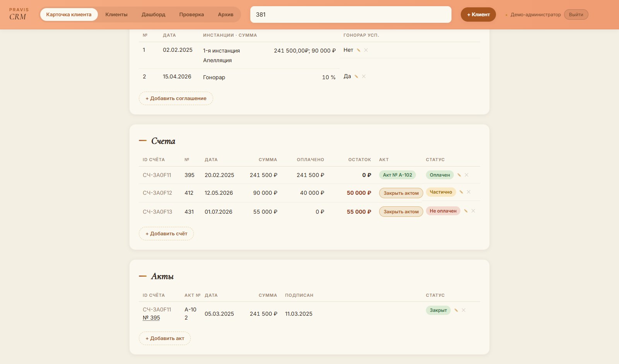619x364 pixels.
Task: Edit the 15.04.2026 Гонорар agreement
Action: point(356,77)
